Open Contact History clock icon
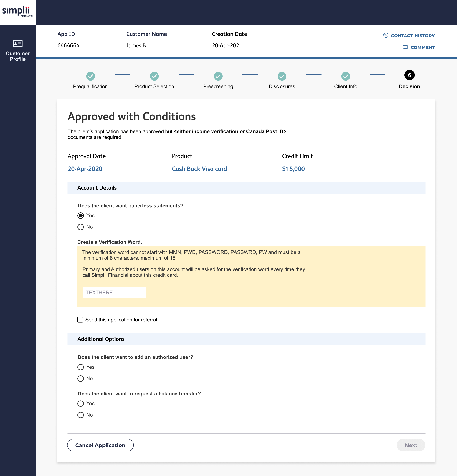Viewport: 457px width, 476px height. click(385, 36)
